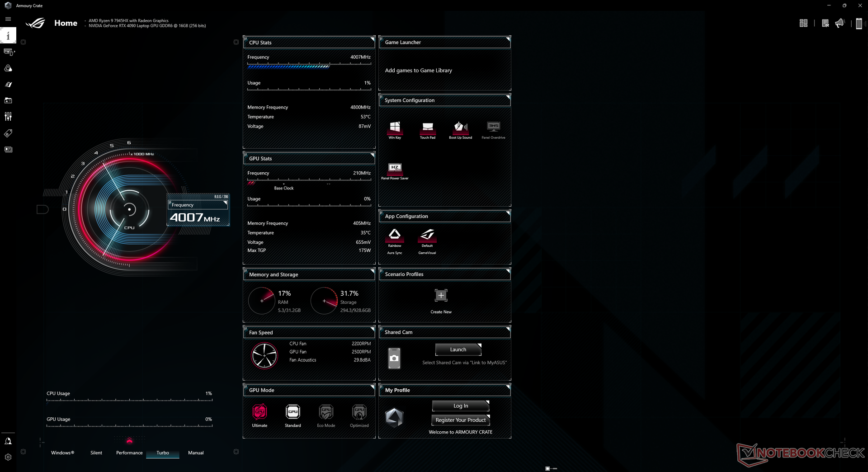Click the Storage usage gauge dial
868x472 pixels.
(x=324, y=301)
